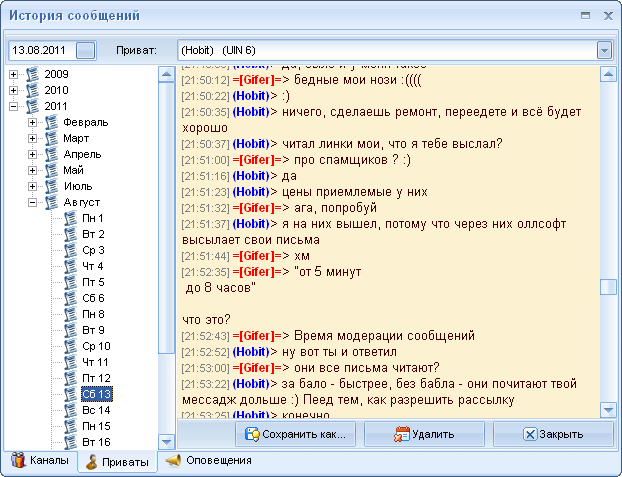
Task: Click the scroll icon beside 2011
Action: click(33, 106)
